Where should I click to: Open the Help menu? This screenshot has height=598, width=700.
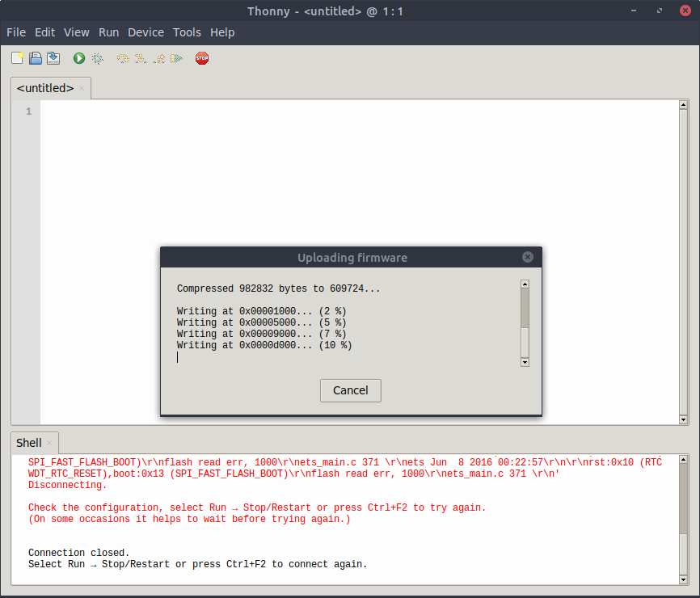222,32
